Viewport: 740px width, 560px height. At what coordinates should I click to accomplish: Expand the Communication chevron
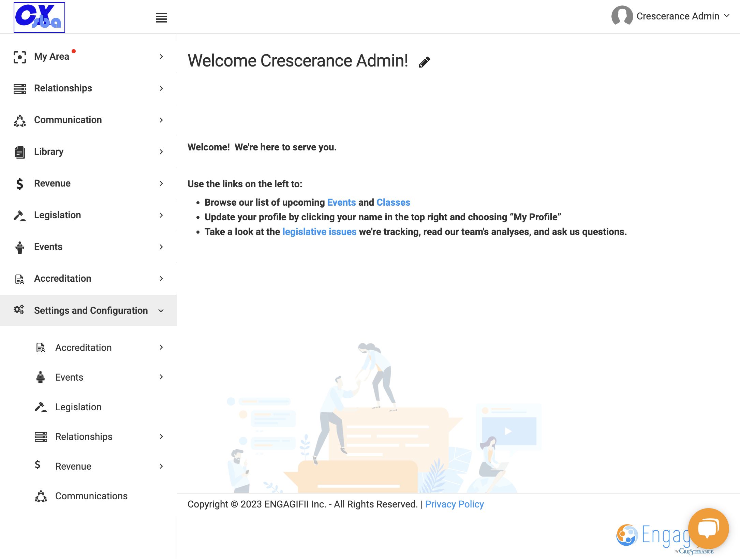click(x=161, y=120)
